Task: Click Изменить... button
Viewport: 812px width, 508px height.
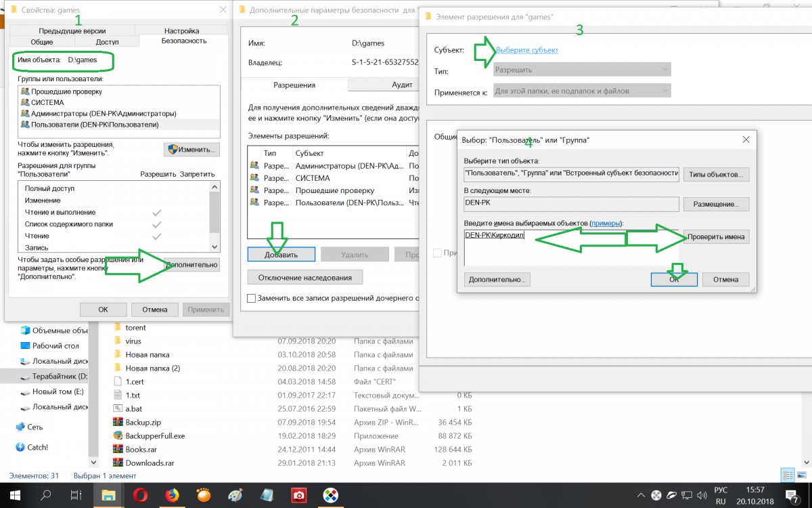Action: tap(192, 149)
